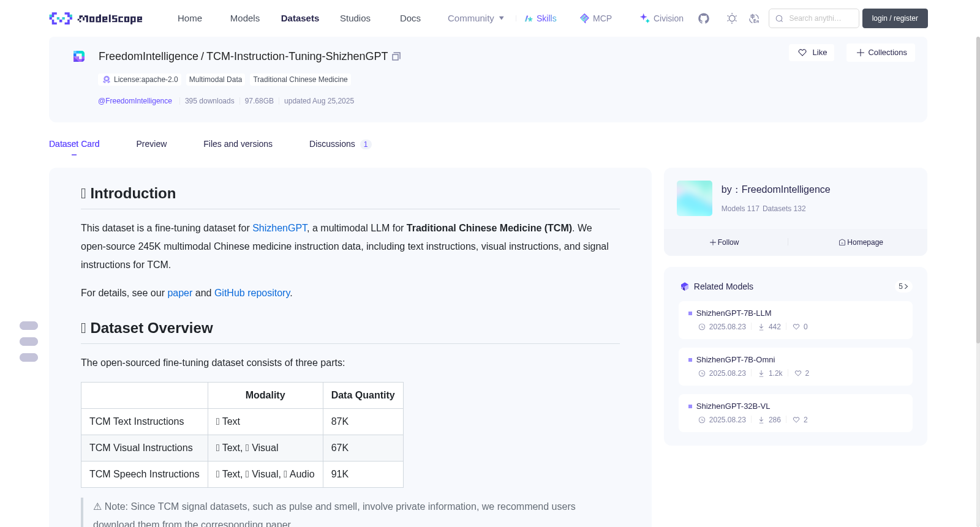This screenshot has height=527, width=980.
Task: Click the heart icon on ShizhenGPT-32B-VL
Action: [x=796, y=420]
